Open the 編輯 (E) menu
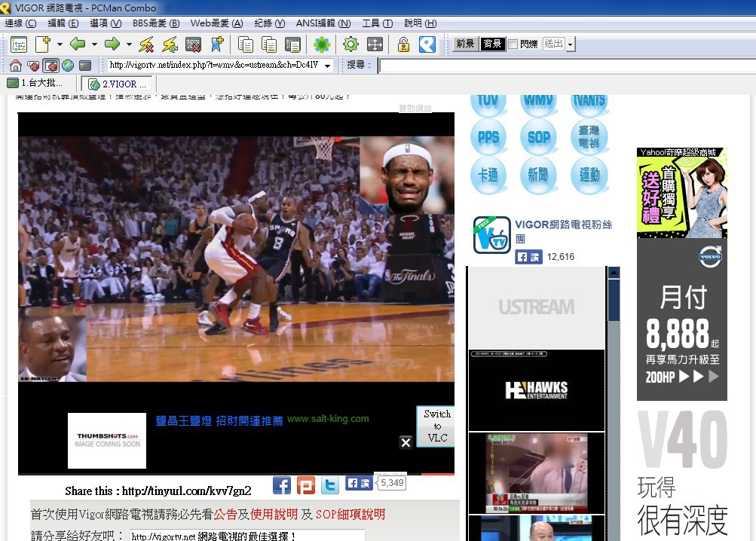The image size is (756, 541). pos(63,23)
